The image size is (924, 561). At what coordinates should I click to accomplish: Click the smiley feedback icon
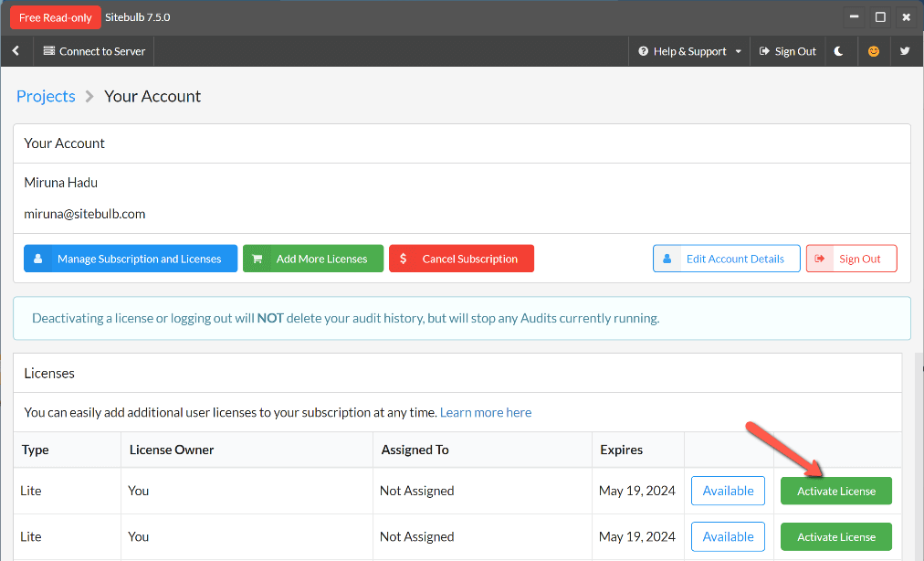click(873, 51)
